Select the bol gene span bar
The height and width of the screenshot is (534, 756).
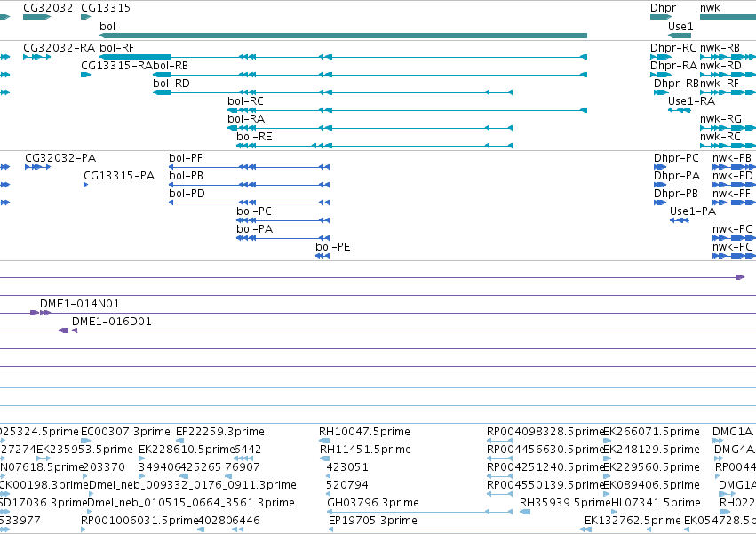point(343,36)
